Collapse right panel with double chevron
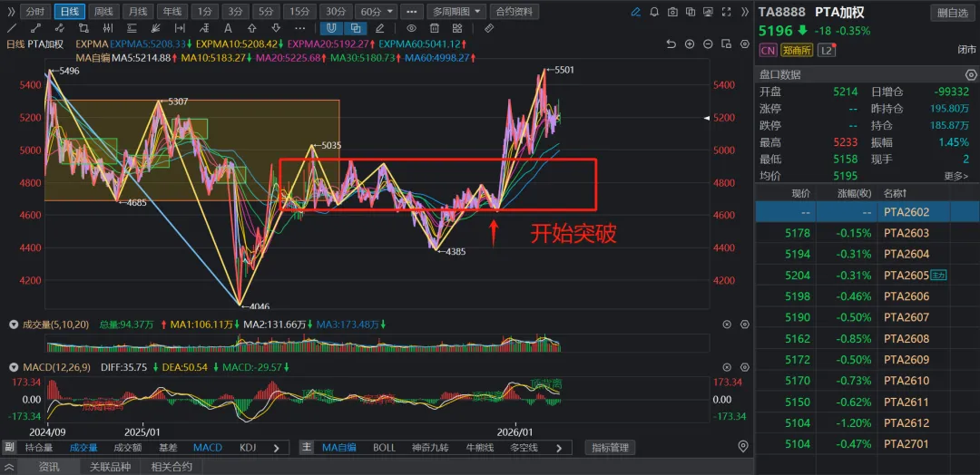Image resolution: width=980 pixels, height=475 pixels. click(745, 11)
